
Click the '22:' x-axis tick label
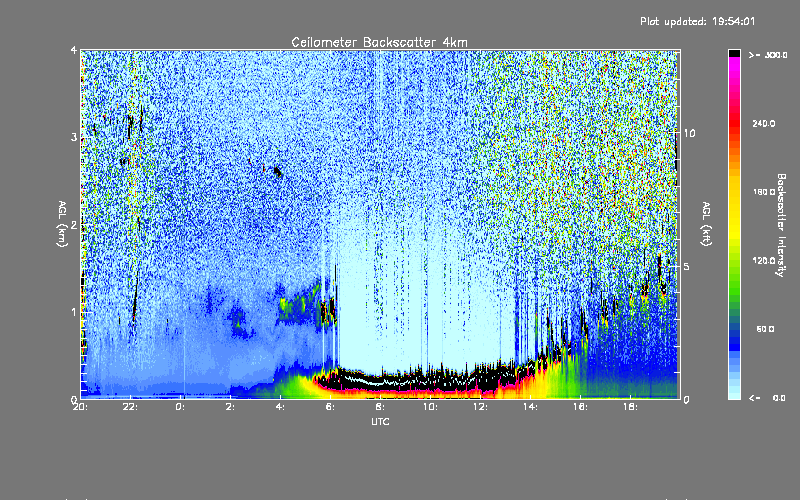[x=131, y=407]
